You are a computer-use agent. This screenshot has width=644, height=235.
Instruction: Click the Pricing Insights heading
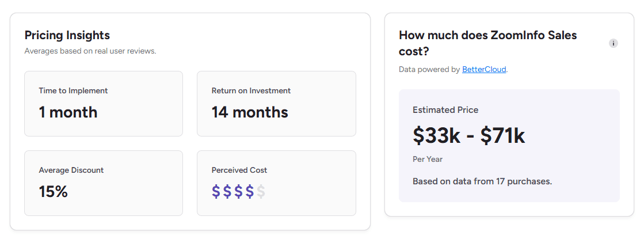click(67, 35)
